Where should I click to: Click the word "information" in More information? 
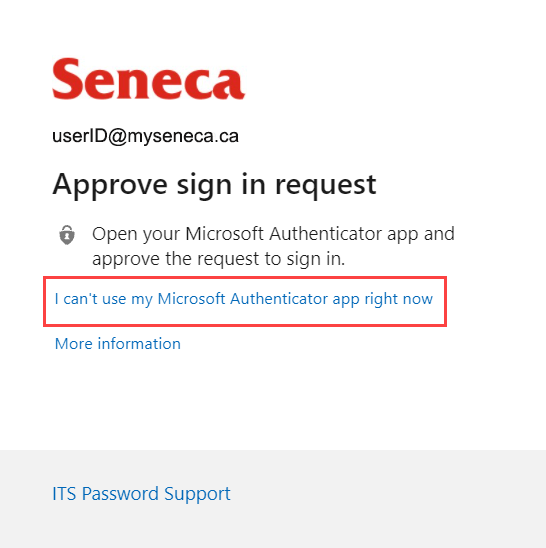[x=139, y=344]
